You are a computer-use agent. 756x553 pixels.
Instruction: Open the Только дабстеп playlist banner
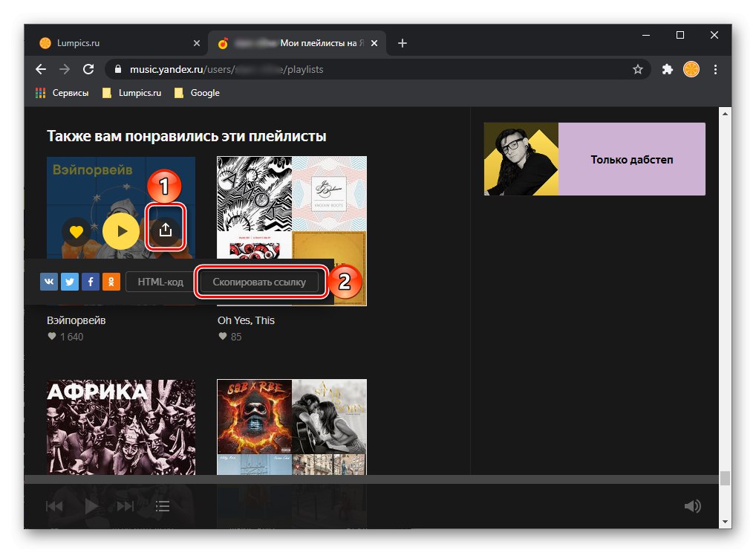[x=593, y=159]
